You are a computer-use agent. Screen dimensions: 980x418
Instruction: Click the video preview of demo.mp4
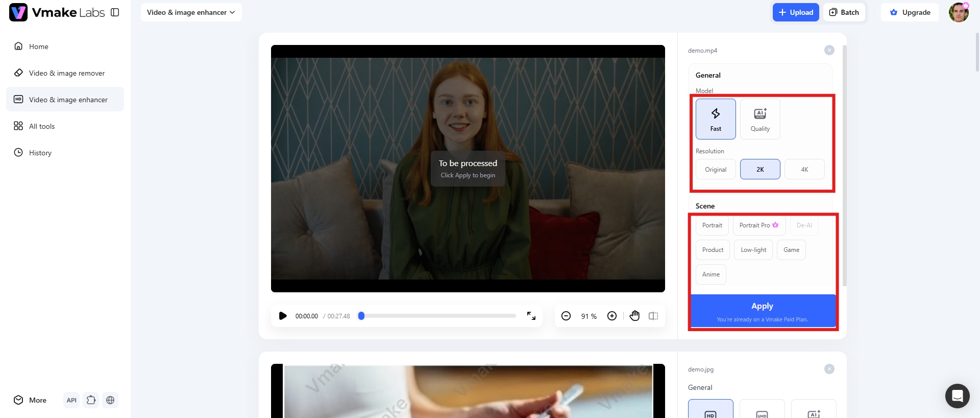click(468, 169)
